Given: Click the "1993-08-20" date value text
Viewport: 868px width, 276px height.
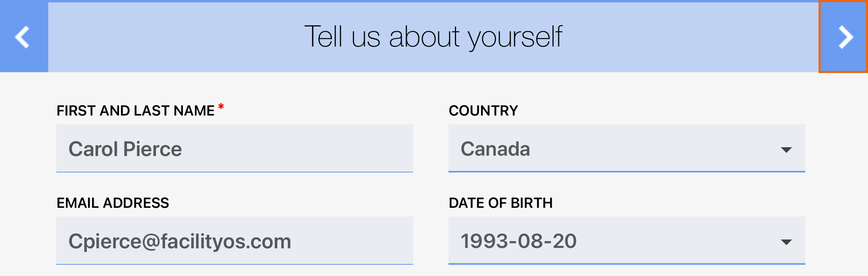Looking at the screenshot, I should click(x=518, y=241).
